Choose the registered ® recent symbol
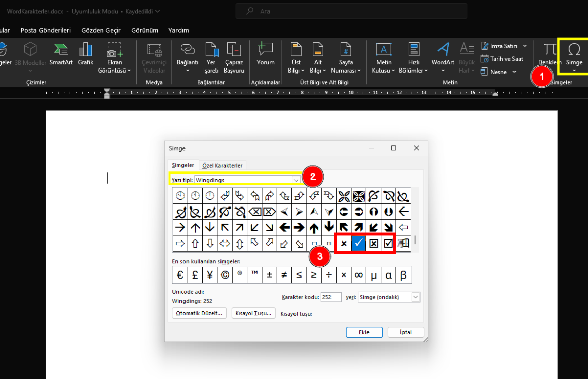 pyautogui.click(x=240, y=275)
